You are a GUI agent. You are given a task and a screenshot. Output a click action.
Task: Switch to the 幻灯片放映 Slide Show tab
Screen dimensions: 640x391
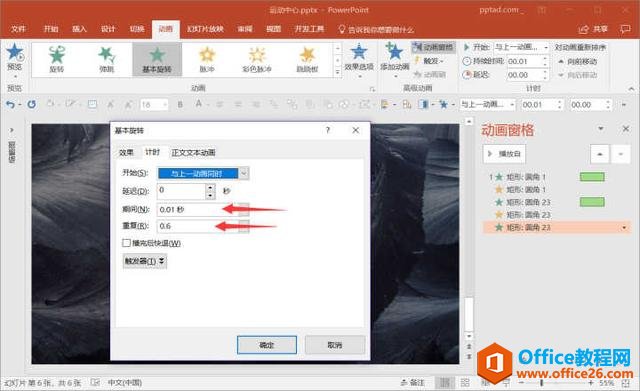click(x=205, y=29)
